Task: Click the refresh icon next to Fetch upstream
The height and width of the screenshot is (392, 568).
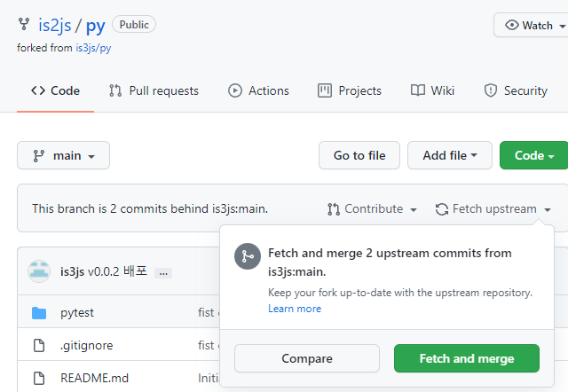Action: [x=442, y=209]
